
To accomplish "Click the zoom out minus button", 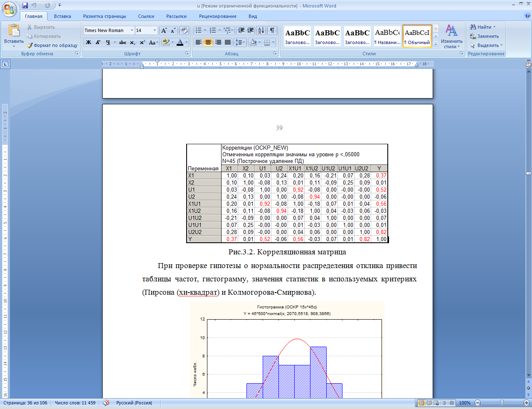I will point(478,403).
